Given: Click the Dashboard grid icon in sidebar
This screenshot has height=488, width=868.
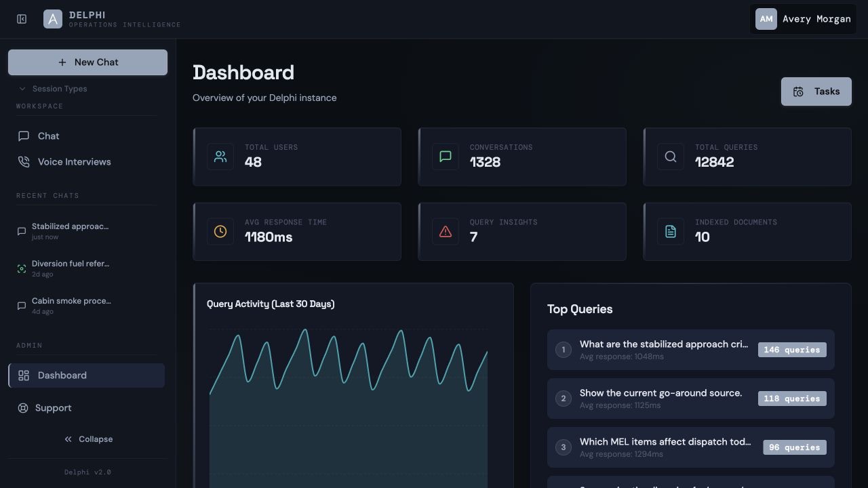Looking at the screenshot, I should coord(24,375).
